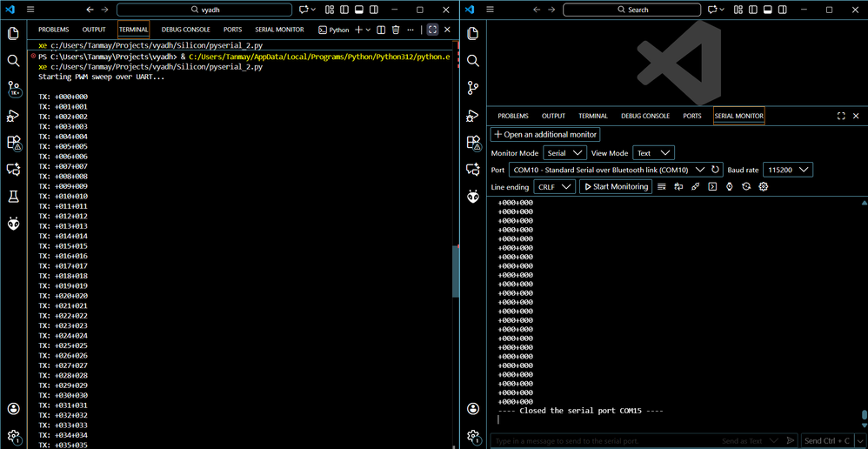Kill the Python terminal with trash icon
The height and width of the screenshot is (449, 868).
(395, 30)
